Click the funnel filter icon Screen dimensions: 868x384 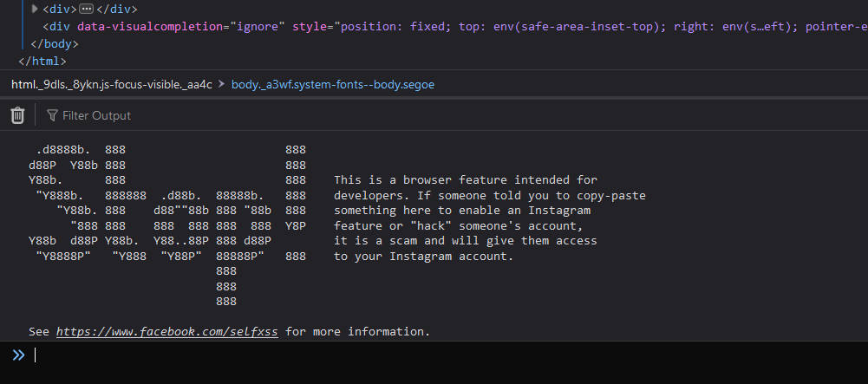[x=53, y=115]
